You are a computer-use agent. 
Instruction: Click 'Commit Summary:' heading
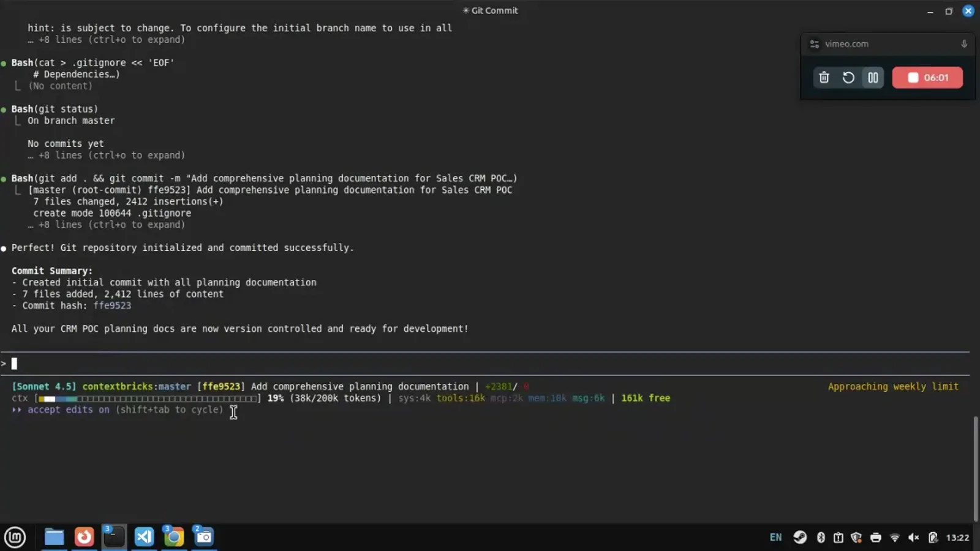pyautogui.click(x=52, y=271)
